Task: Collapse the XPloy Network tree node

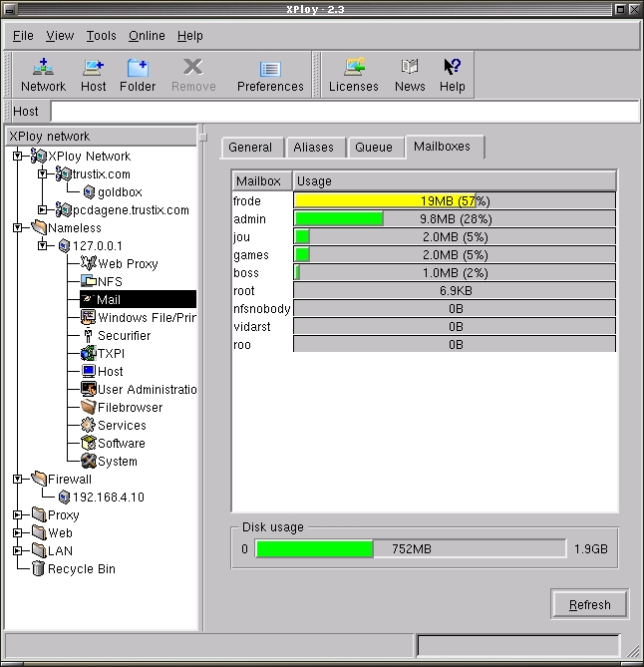Action: point(18,157)
